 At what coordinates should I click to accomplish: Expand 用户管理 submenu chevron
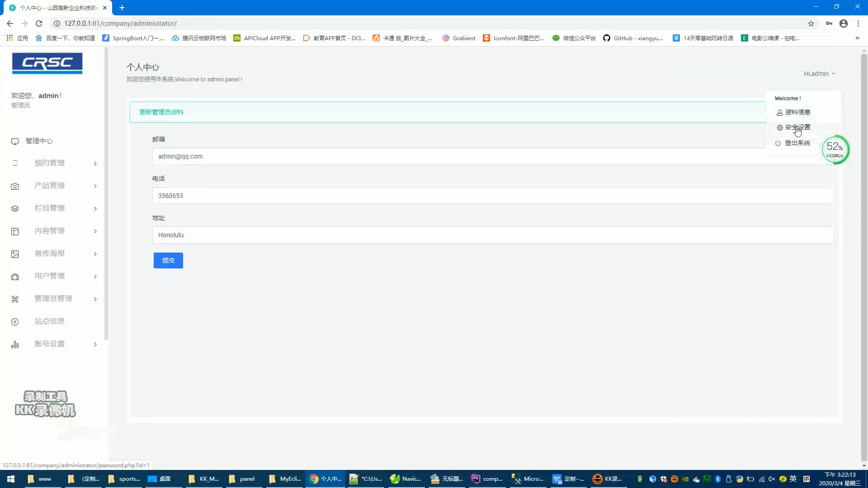[x=95, y=277]
